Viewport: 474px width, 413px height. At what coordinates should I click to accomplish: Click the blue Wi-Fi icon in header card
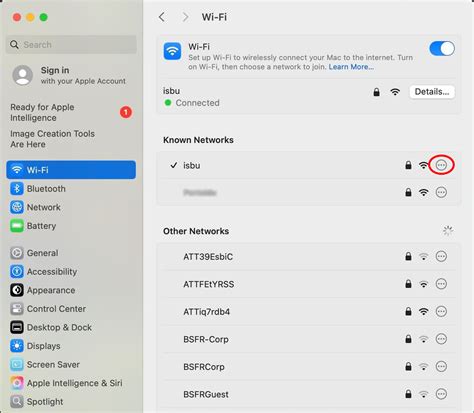click(x=172, y=51)
